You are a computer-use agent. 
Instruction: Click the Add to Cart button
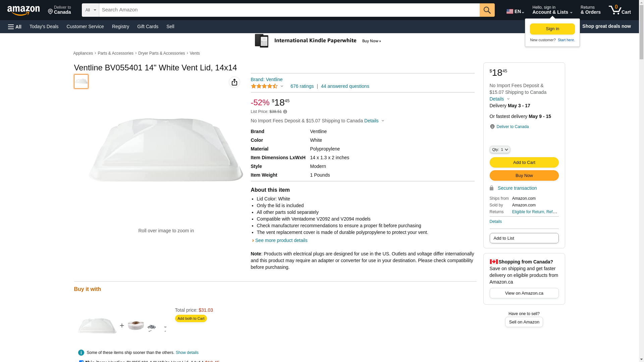point(524,162)
